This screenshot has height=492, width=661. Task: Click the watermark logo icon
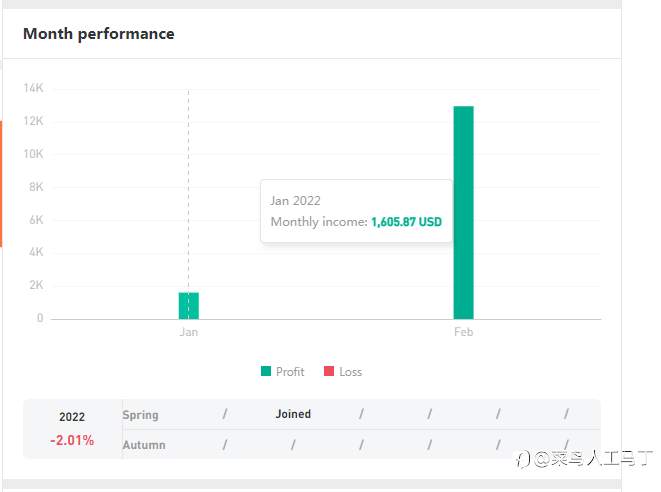pos(523,459)
